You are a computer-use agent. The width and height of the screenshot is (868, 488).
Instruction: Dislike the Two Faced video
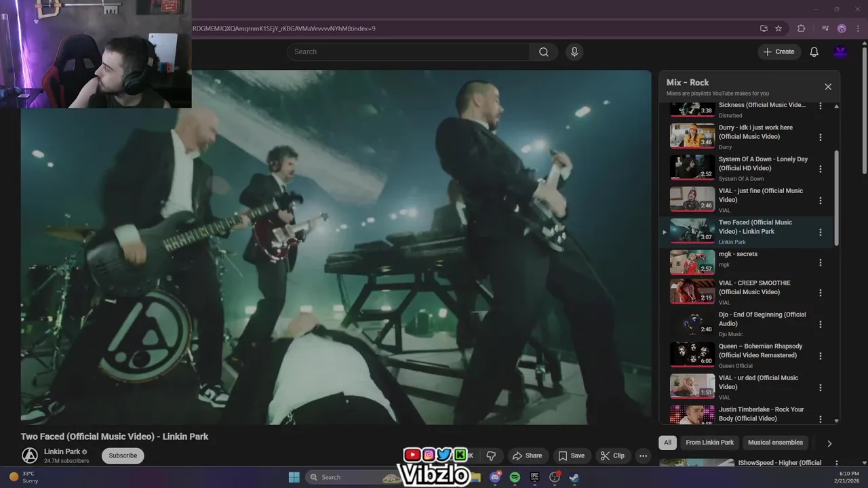point(492,455)
